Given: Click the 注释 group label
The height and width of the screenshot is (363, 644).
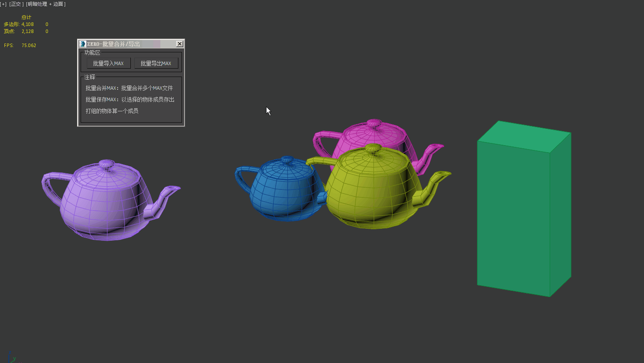Looking at the screenshot, I should [x=89, y=77].
